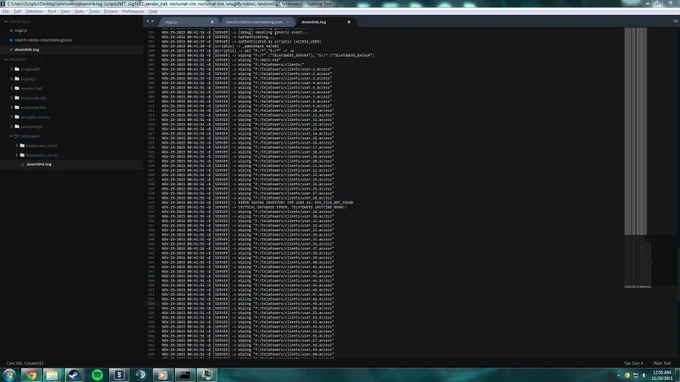Expand the scriptsNET folder
The image size is (680, 382).
11,69
